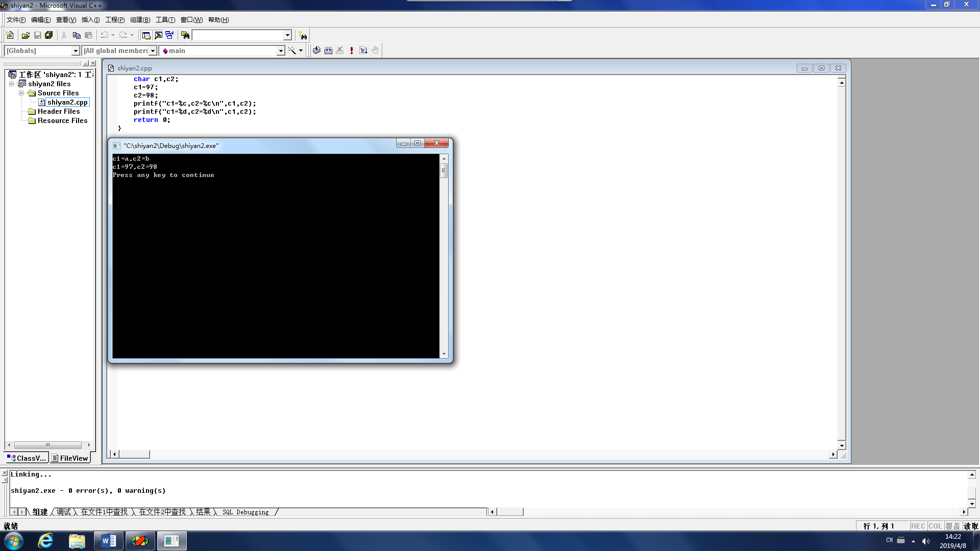Open Windows Start menu
Image resolution: width=980 pixels, height=551 pixels.
(x=13, y=541)
